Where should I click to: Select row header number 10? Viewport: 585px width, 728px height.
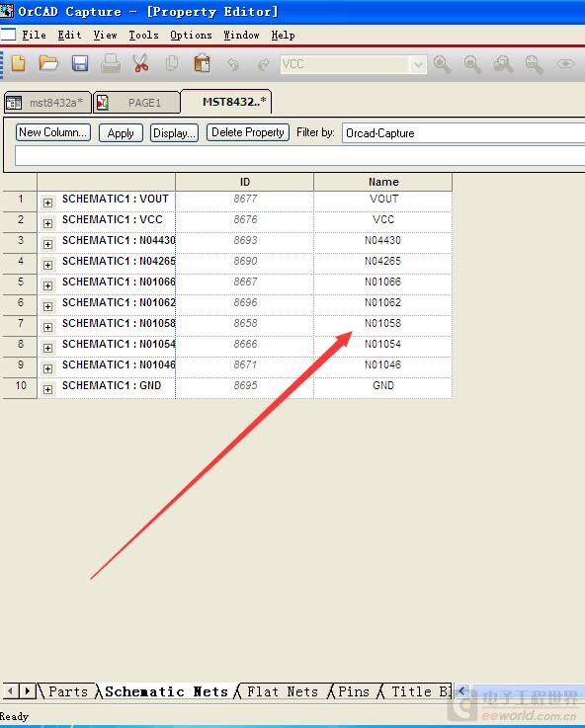[20, 387]
